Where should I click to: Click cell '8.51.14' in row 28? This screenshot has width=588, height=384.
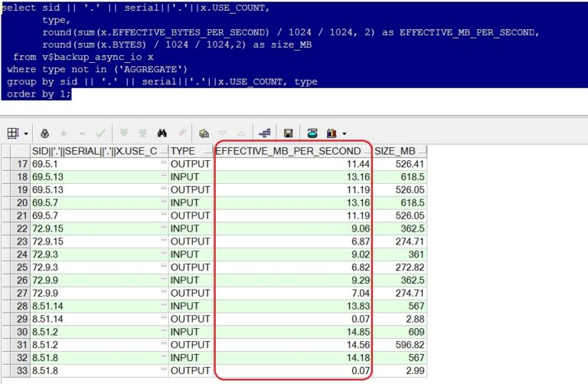point(100,306)
